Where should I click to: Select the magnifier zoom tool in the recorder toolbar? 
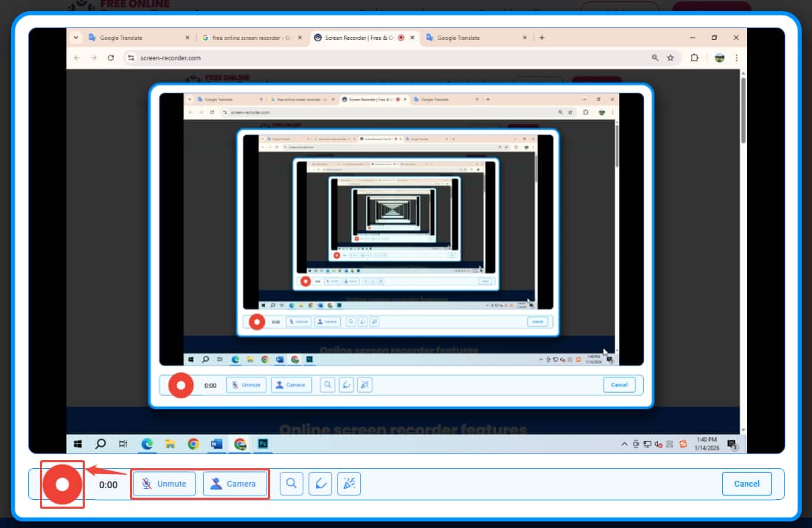292,484
